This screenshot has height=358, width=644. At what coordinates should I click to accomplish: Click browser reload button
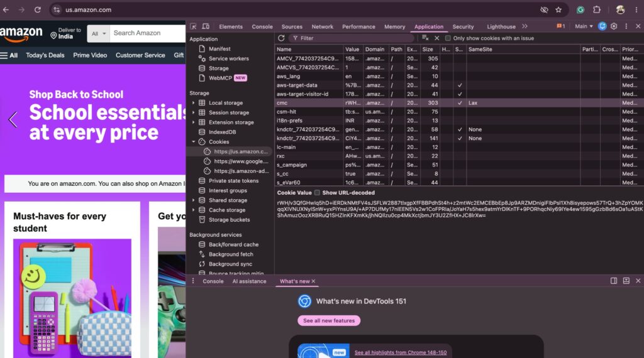(x=37, y=10)
